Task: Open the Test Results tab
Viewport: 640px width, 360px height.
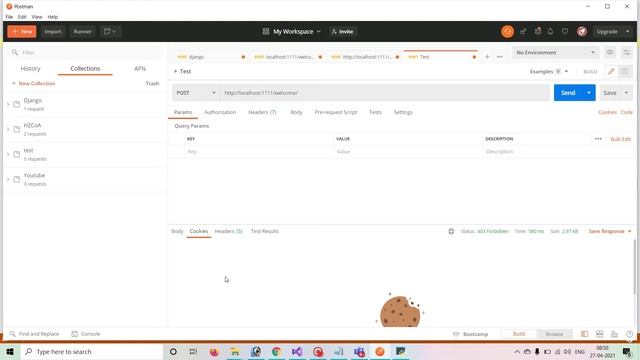Action: [264, 231]
